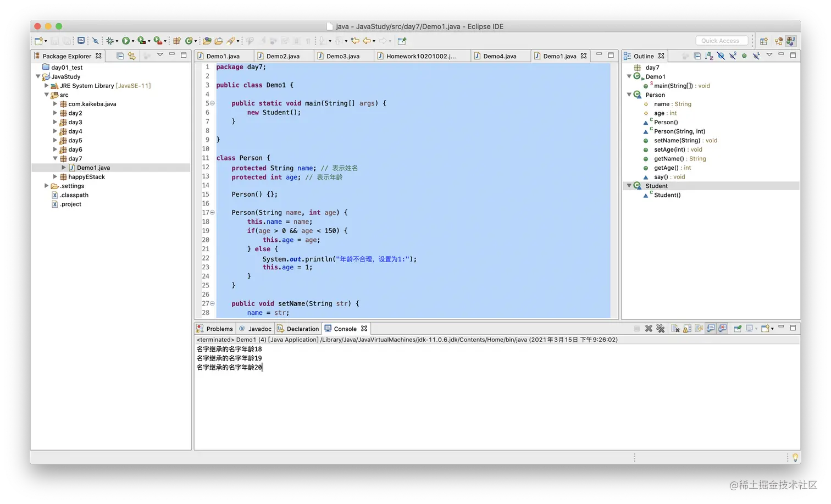Screen dimensions: 831x504
Task: Expand JRE System Library node
Action: pyautogui.click(x=46, y=86)
